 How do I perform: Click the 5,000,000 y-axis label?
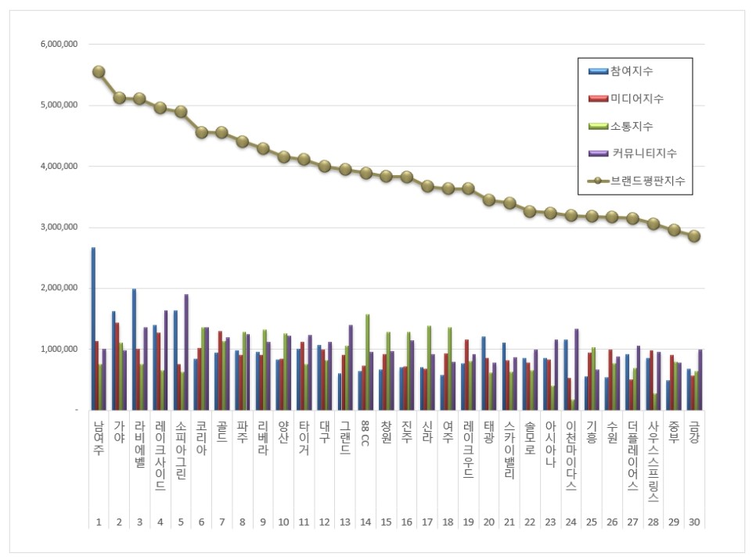[59, 105]
